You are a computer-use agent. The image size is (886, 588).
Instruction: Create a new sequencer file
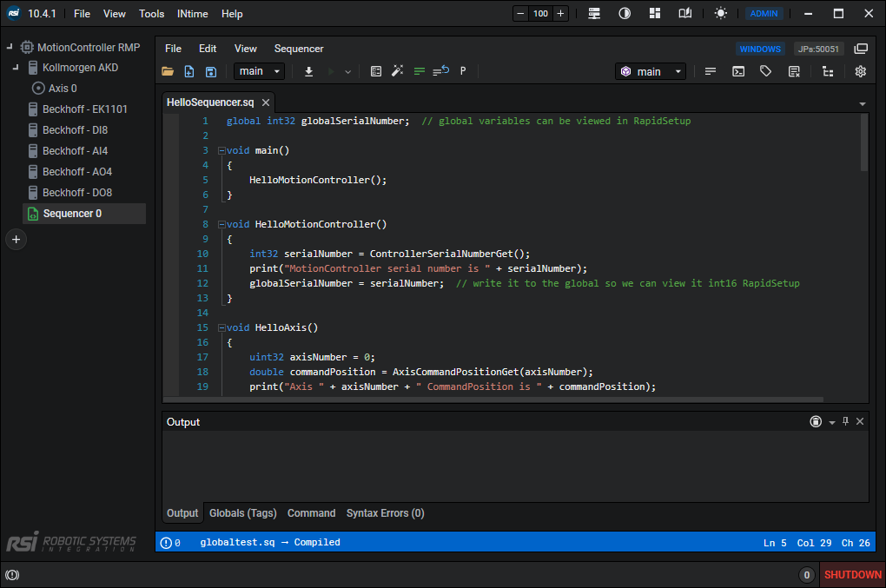[189, 71]
